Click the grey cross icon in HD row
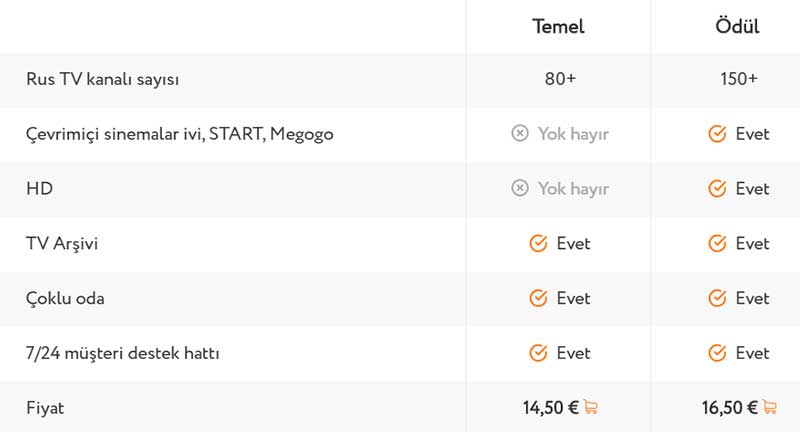Image resolution: width=800 pixels, height=432 pixels. pyautogui.click(x=520, y=188)
